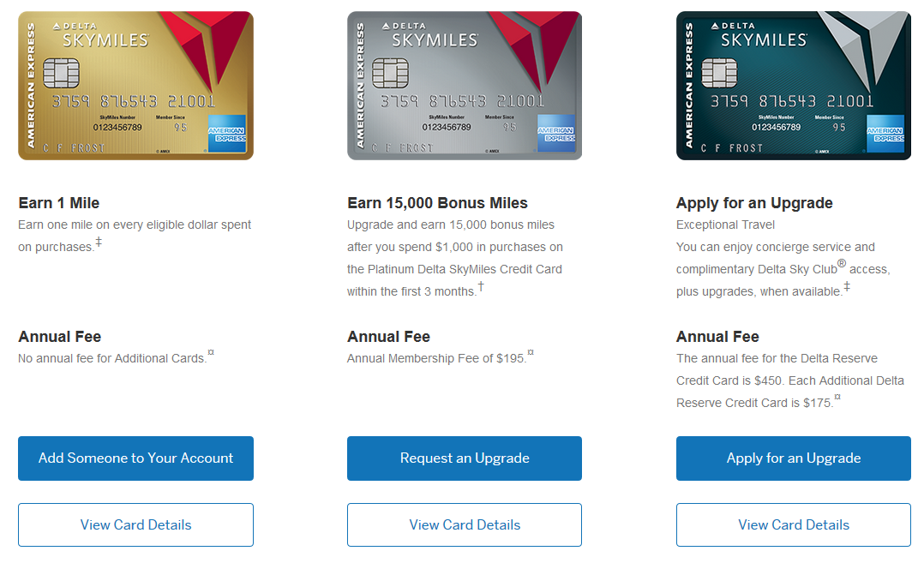Click the American Express logo on the gold card
The height and width of the screenshot is (563, 924).
pos(227,134)
